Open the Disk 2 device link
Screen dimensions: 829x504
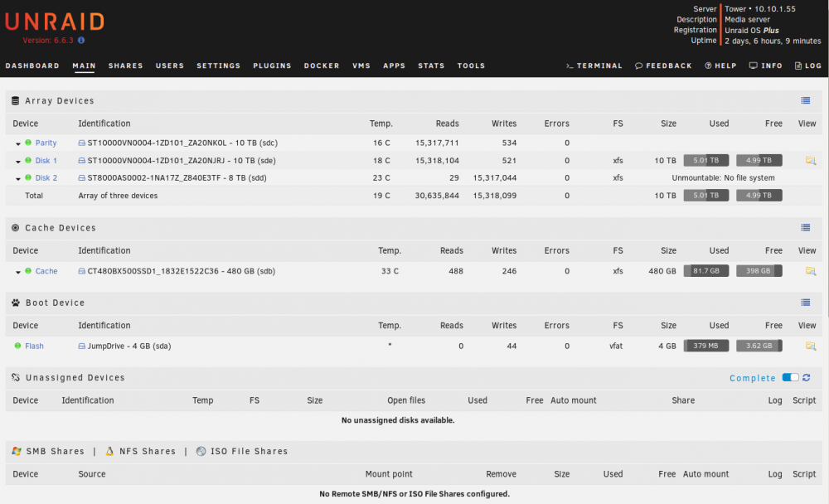pos(46,177)
